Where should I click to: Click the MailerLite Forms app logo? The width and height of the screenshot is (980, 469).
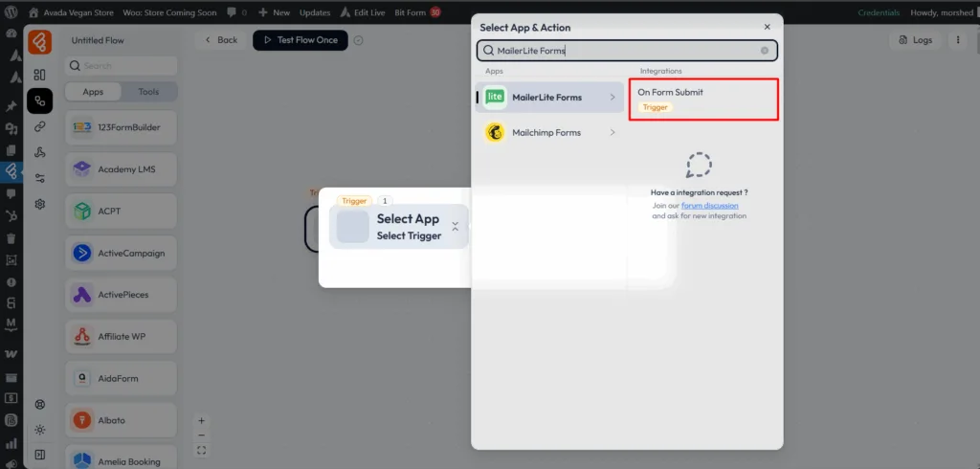(495, 97)
